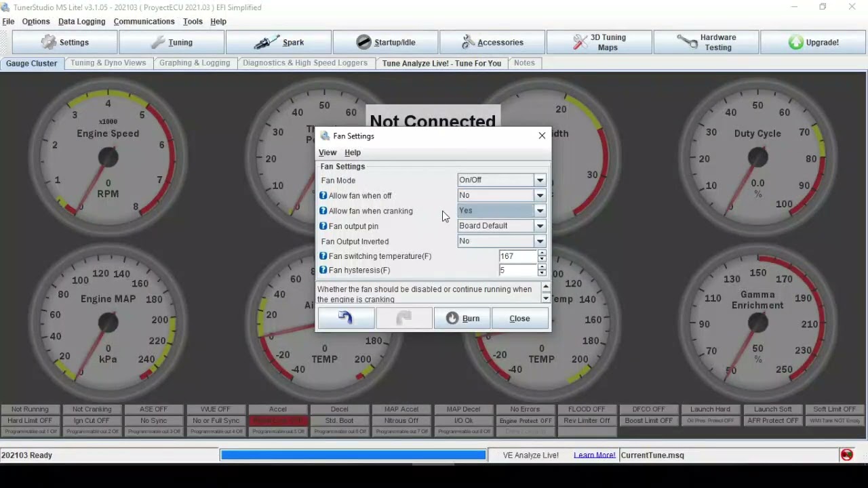
Task: Follow the Learn More! link
Action: click(595, 455)
